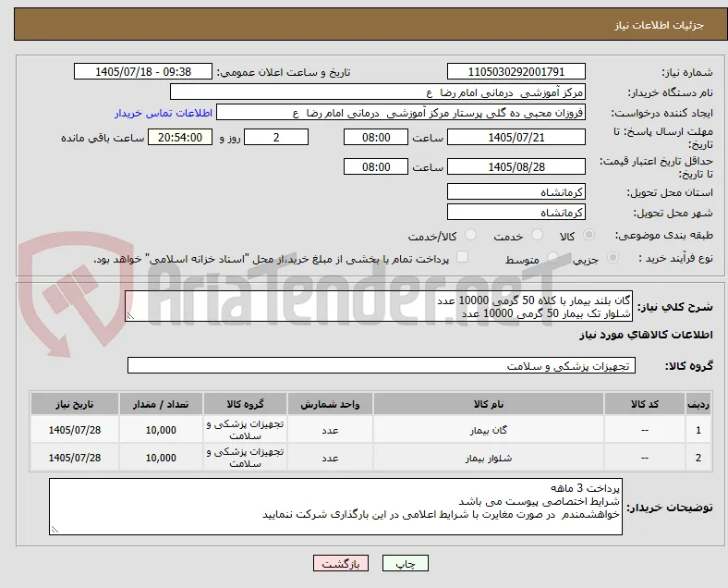The width and height of the screenshot is (728, 588).
Task: Click the تاریخ نیاز column header
Action: click(x=74, y=404)
